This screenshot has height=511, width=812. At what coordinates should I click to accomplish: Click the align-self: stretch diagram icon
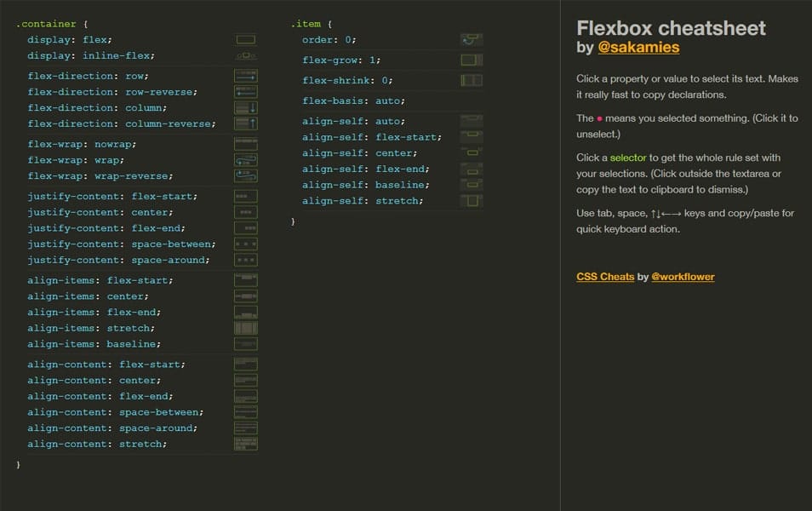click(x=472, y=200)
